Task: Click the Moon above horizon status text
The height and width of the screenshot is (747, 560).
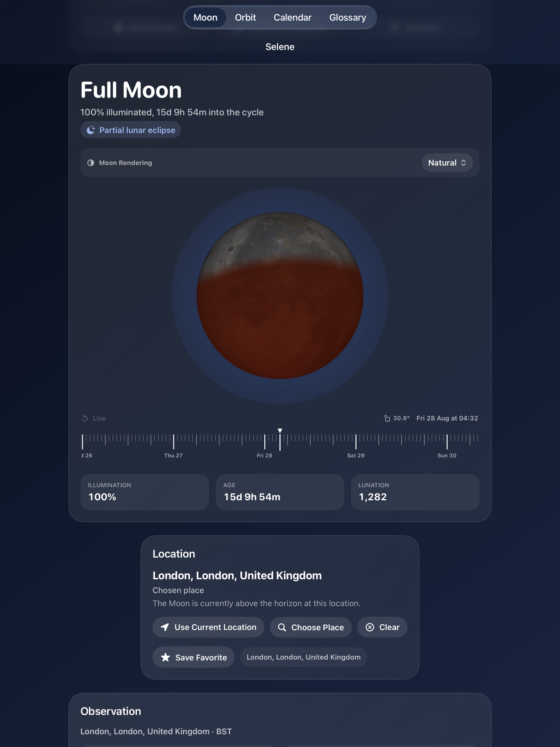Action: (257, 603)
